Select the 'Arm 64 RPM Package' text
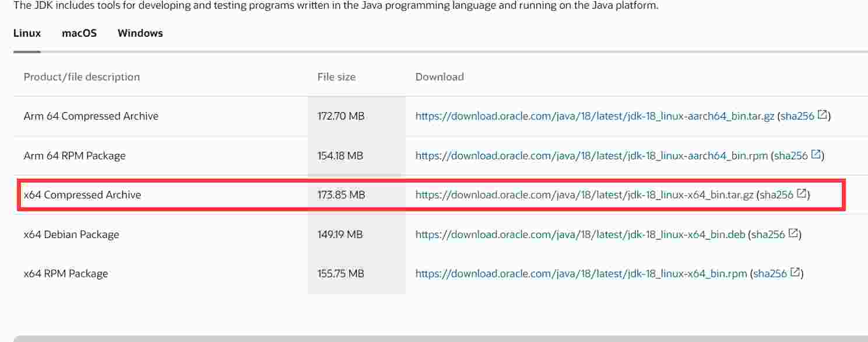 click(x=75, y=156)
